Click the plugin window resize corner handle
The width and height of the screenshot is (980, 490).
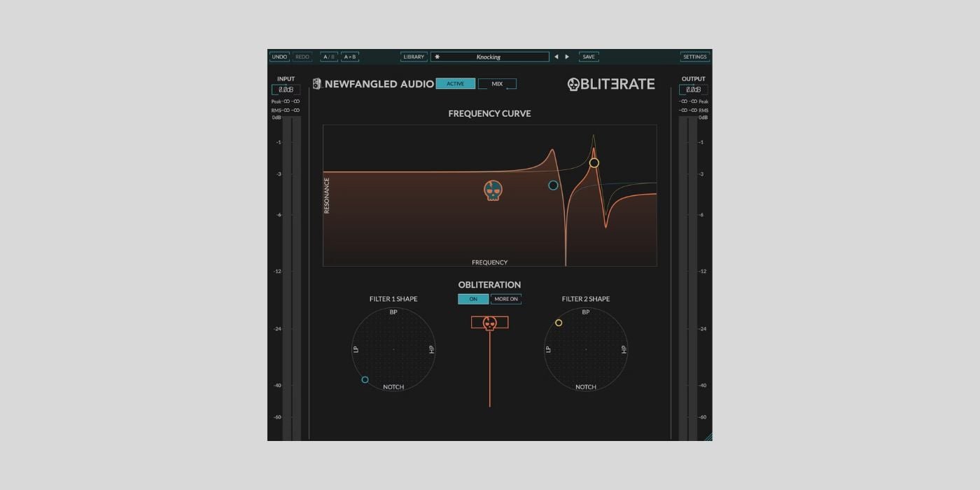(x=708, y=437)
